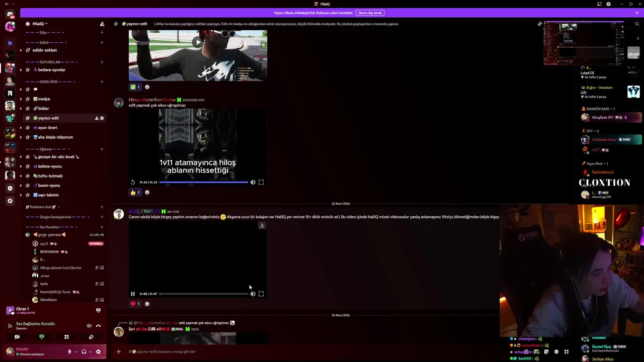Click the 0:14 video progress bar
The width and height of the screenshot is (644, 362).
pos(204,183)
